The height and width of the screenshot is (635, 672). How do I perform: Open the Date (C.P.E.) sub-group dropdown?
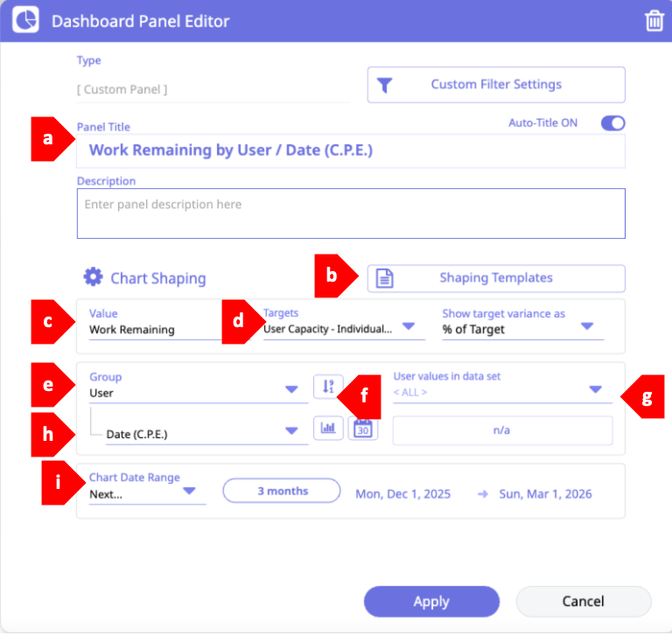(291, 431)
